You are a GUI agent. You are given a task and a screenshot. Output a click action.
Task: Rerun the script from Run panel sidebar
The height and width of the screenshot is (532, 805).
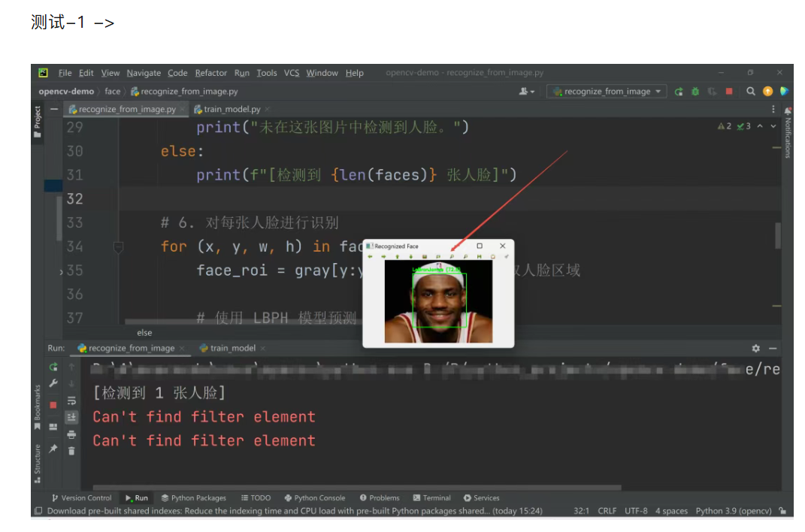53,367
